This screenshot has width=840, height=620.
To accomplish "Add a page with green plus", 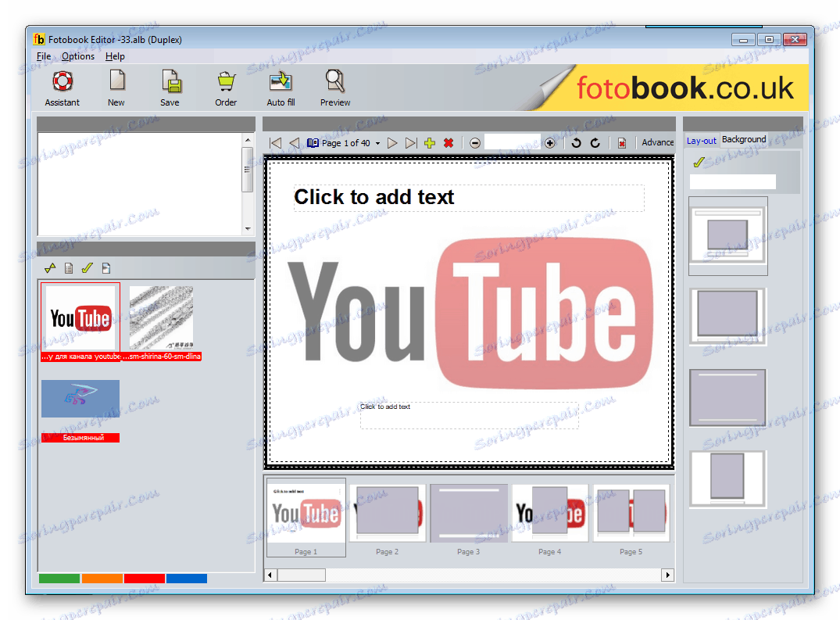I will pyautogui.click(x=430, y=143).
